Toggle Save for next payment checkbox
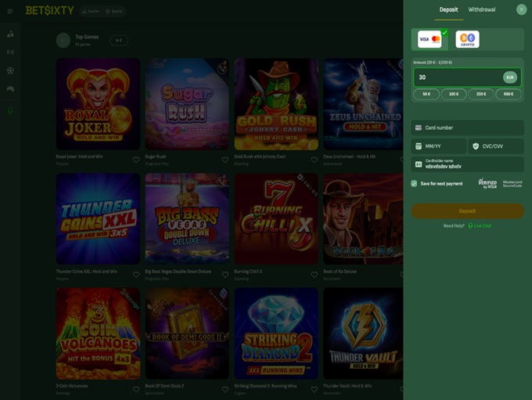The width and height of the screenshot is (532, 400). 415,183
